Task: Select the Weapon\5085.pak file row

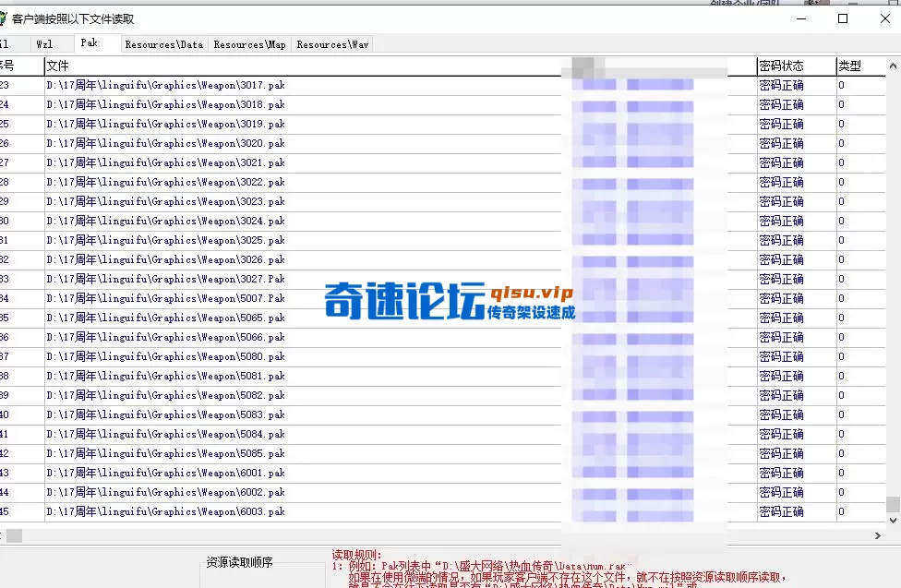Action: pyautogui.click(x=442, y=454)
